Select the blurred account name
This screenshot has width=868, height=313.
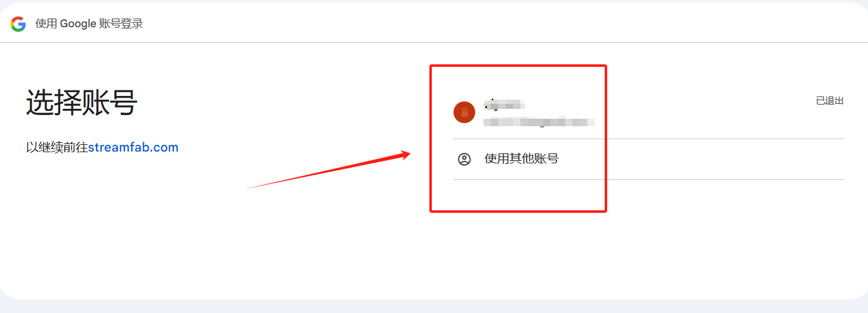coord(505,103)
